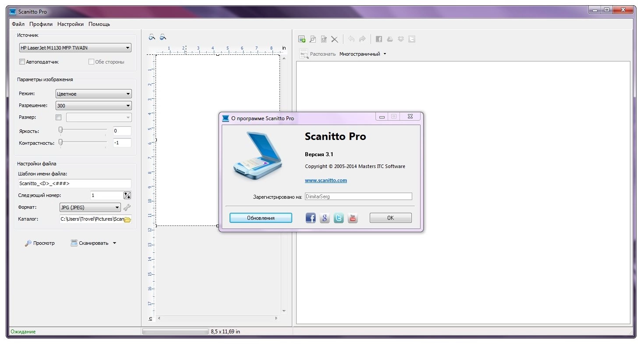The image size is (644, 347).
Task: Click the undo arrow in right toolbar
Action: click(351, 39)
